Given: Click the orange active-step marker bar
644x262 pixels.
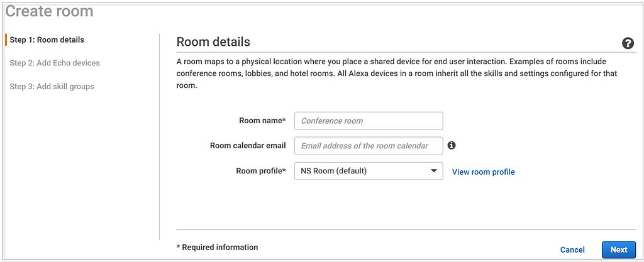Looking at the screenshot, I should pos(6,40).
